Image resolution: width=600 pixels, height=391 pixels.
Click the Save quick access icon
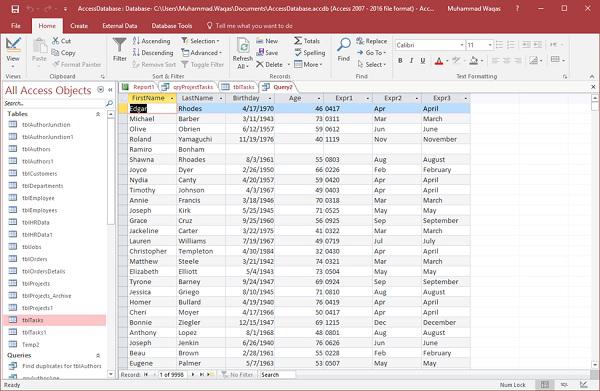(15, 8)
